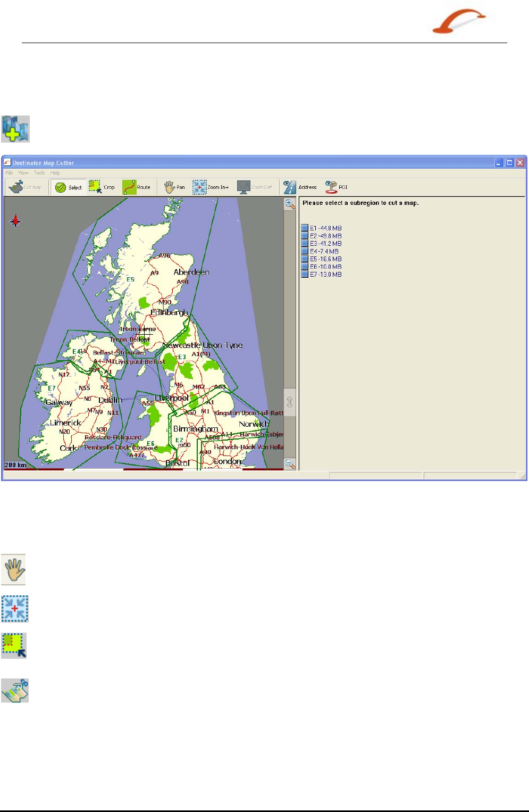
Task: Click the Select tool with green checkmark
Action: pos(69,187)
